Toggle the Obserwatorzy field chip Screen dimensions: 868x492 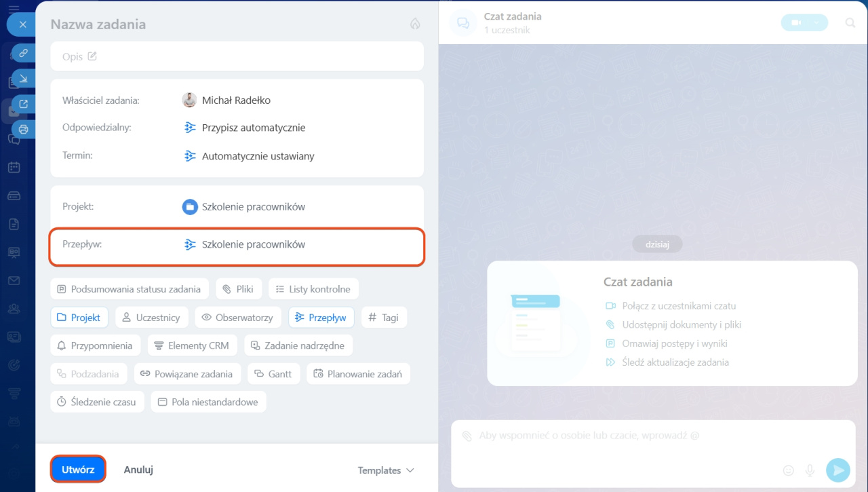click(x=237, y=317)
